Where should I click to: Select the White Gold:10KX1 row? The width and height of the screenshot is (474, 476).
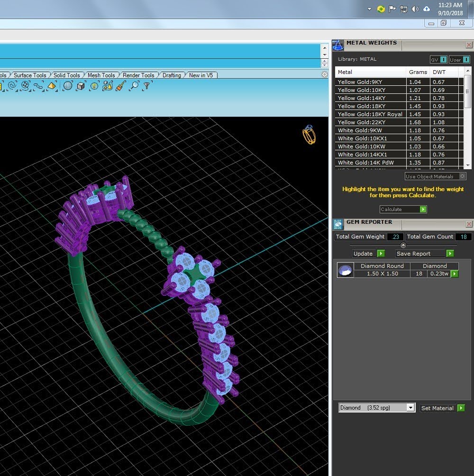click(x=399, y=138)
